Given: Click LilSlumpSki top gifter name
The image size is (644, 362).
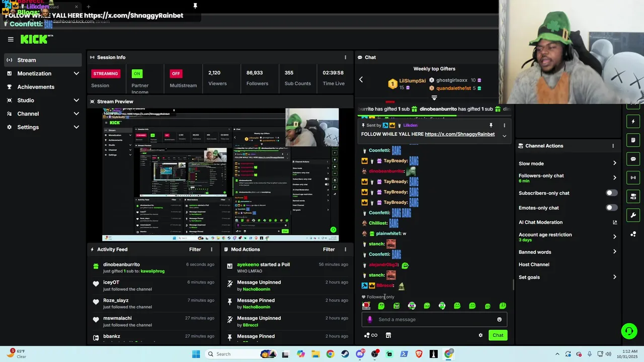Looking at the screenshot, I should coord(413,80).
